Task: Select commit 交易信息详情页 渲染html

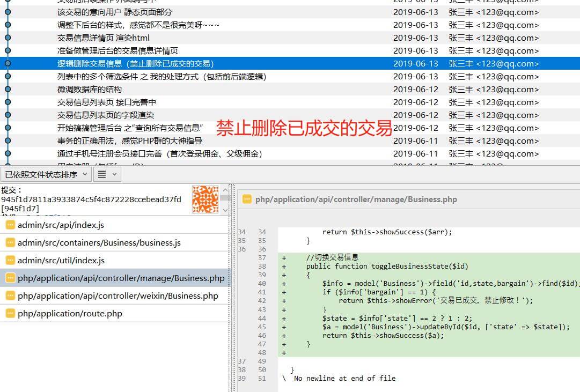Action: tap(104, 38)
